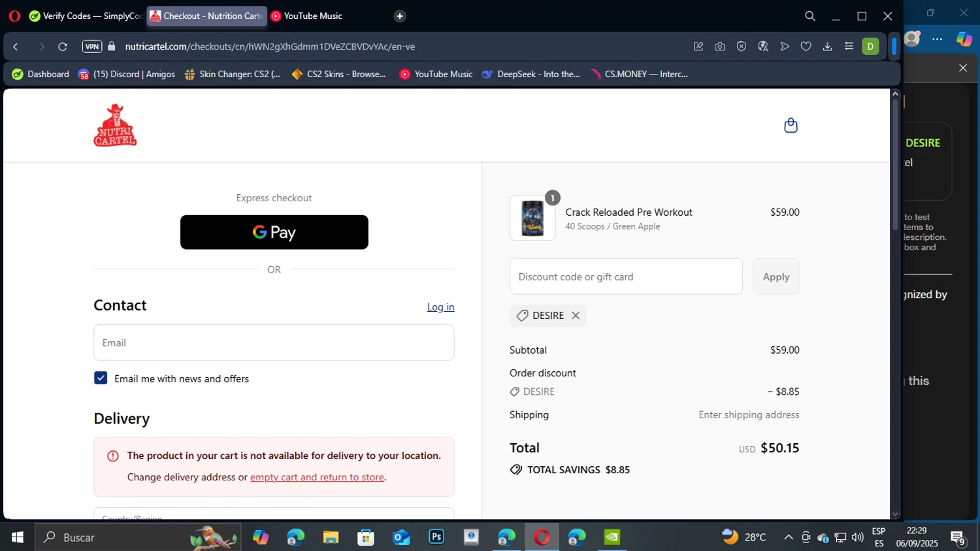Open Outlook from the taskbar
The width and height of the screenshot is (980, 551).
point(401,537)
